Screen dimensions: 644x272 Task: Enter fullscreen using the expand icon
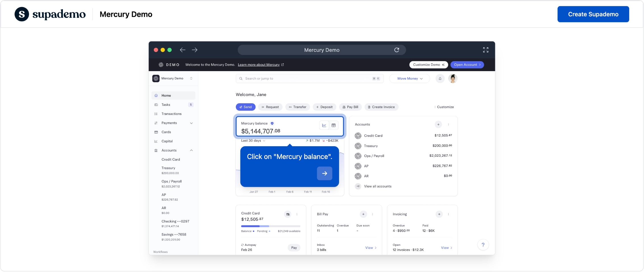(486, 50)
